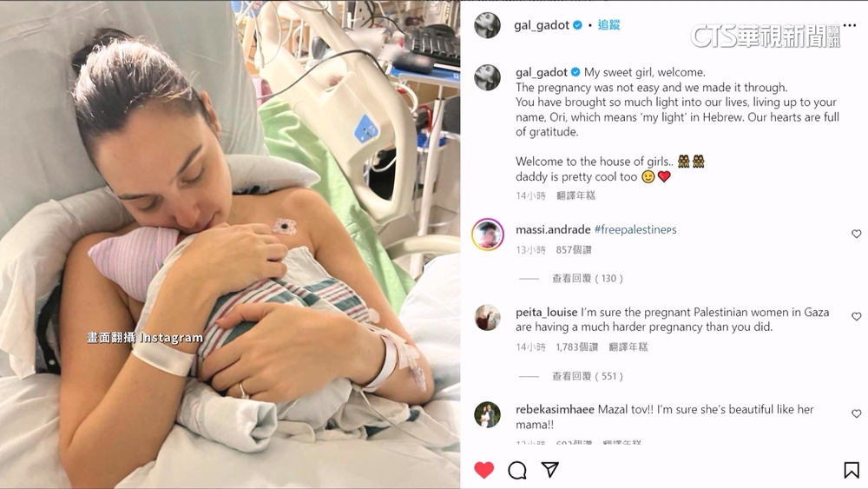Expand the 551 replies under peita_louise

(x=588, y=377)
